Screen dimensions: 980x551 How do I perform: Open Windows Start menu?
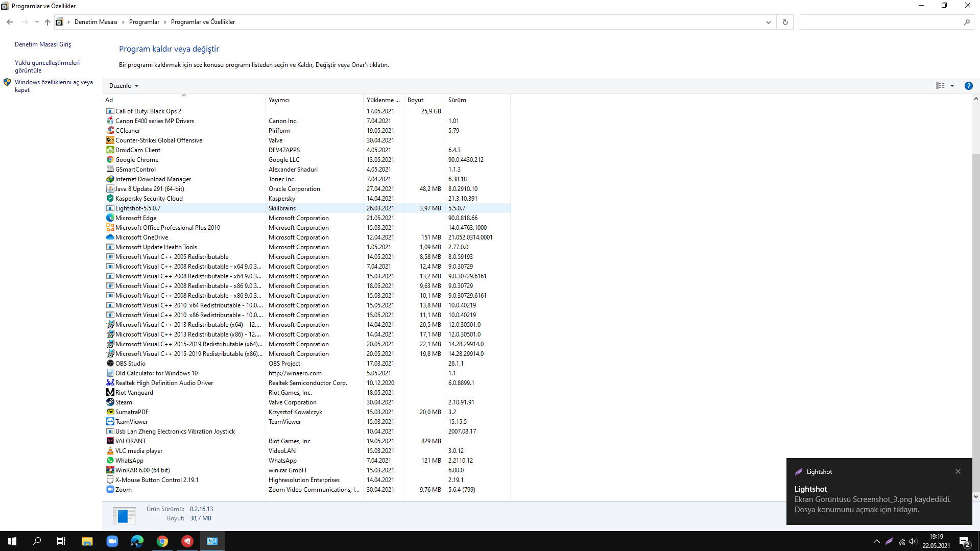12,541
